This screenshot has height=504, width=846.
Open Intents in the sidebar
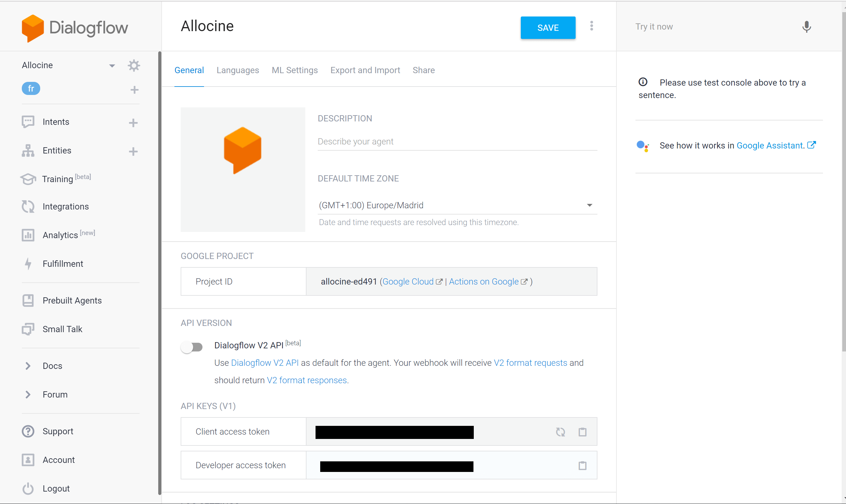pyautogui.click(x=56, y=122)
